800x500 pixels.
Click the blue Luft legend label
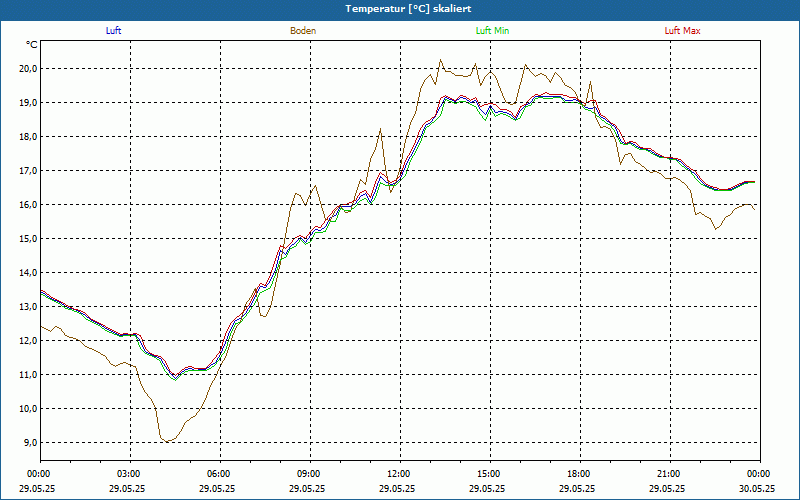[113, 31]
